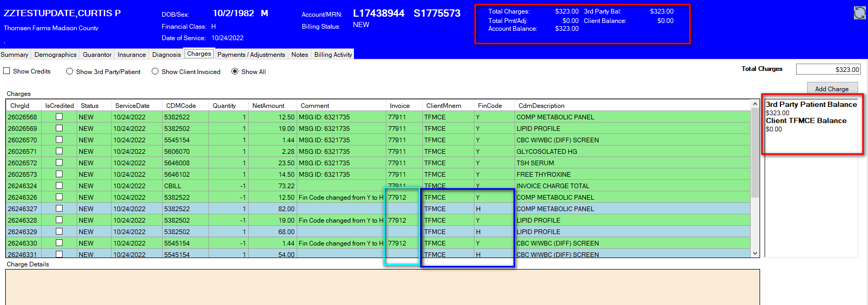Click into the Total Charges field
Screen dimensions: 868x305
[x=828, y=69]
